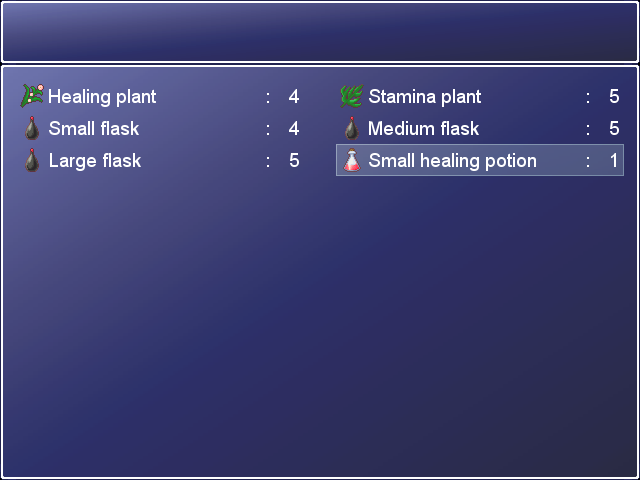Pick the Medium flask item label
The height and width of the screenshot is (480, 640).
pyautogui.click(x=423, y=129)
